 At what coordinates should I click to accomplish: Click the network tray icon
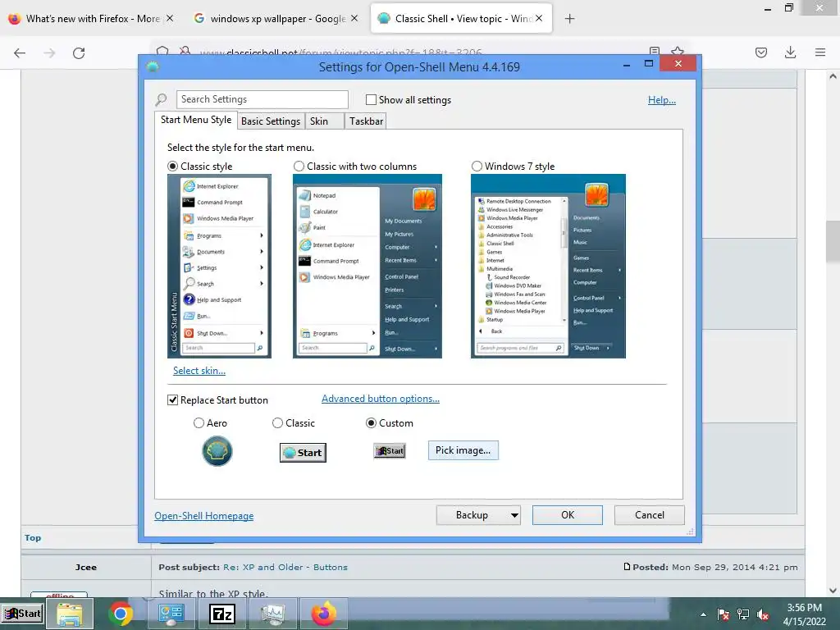point(743,614)
